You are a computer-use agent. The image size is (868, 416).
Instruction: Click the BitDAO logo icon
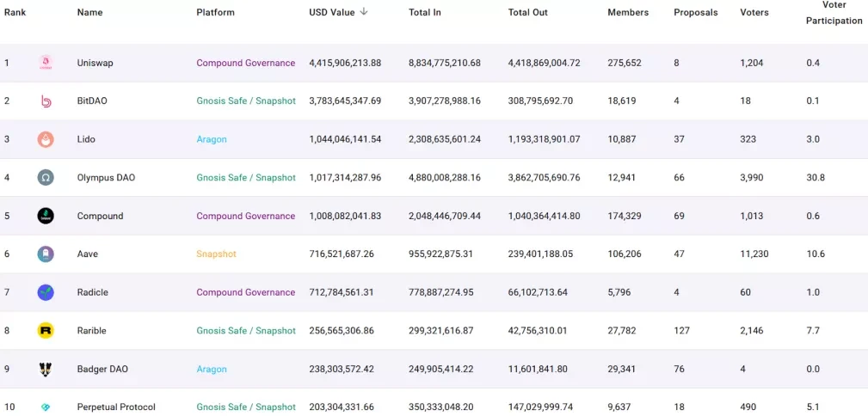click(46, 101)
